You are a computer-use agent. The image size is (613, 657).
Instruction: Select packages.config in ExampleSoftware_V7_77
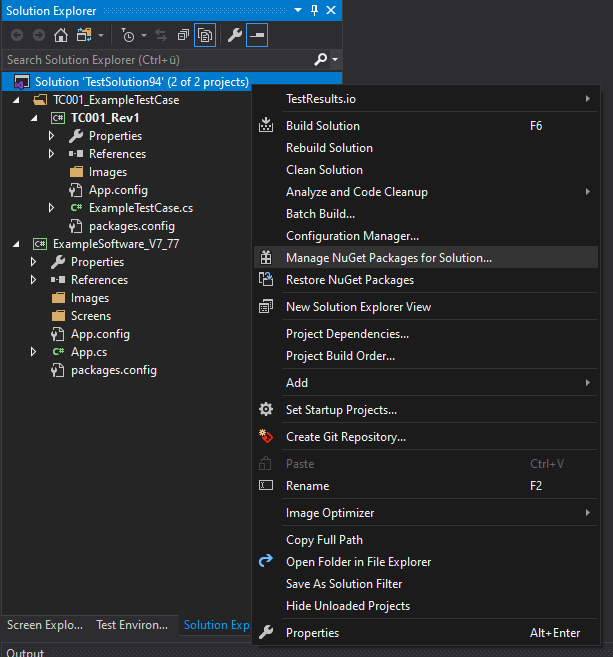point(114,370)
